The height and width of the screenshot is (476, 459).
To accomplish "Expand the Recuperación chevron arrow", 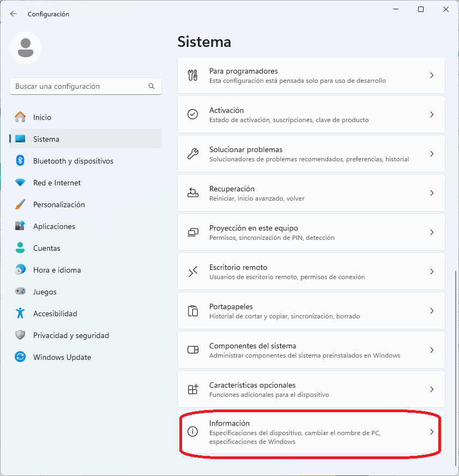I will 432,193.
